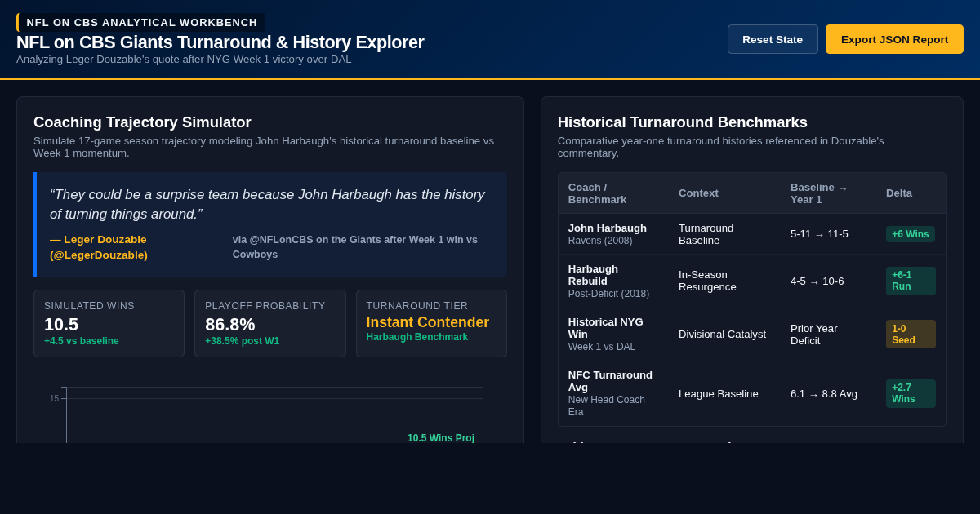Select the John Harbaugh Ravens (2008) row
This screenshot has width=980, height=514.
pos(752,234)
